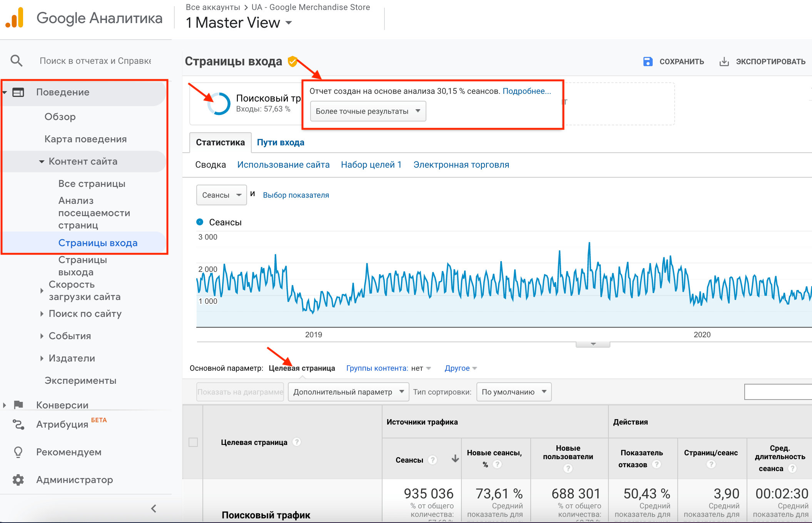812x523 pixels.
Task: Click the Выбор показателя link
Action: click(x=296, y=195)
